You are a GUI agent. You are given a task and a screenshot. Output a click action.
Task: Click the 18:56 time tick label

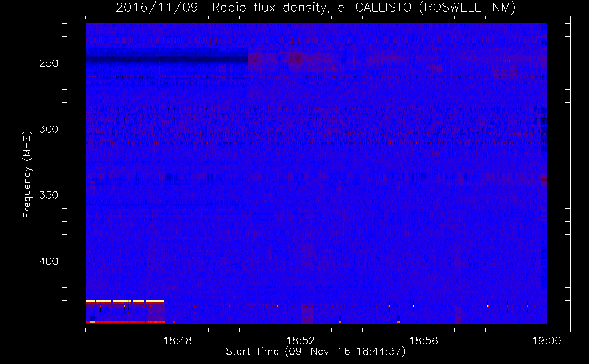coord(424,341)
